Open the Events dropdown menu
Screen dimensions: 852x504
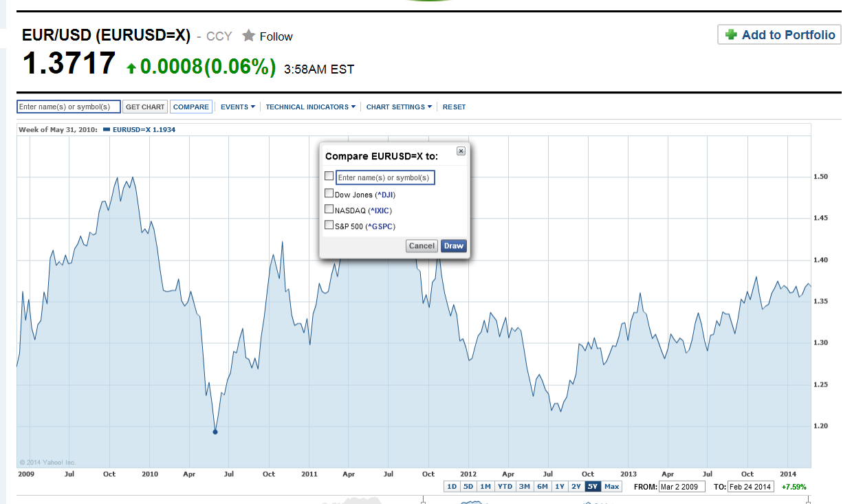click(238, 107)
